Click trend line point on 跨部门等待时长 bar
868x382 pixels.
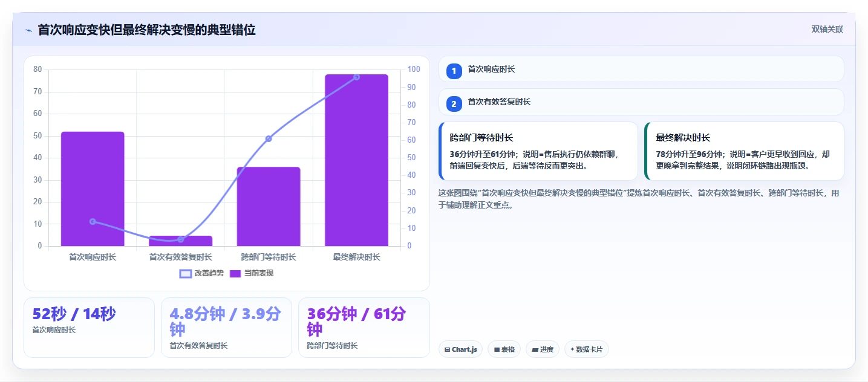(269, 138)
